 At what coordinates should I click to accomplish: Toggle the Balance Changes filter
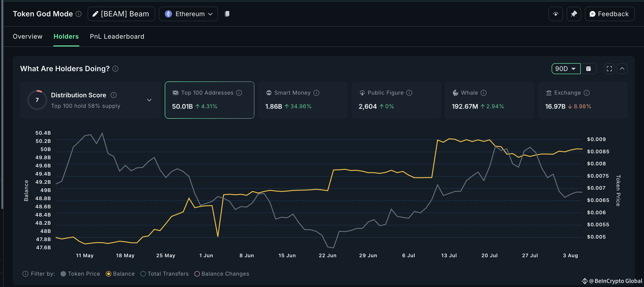pos(222,274)
